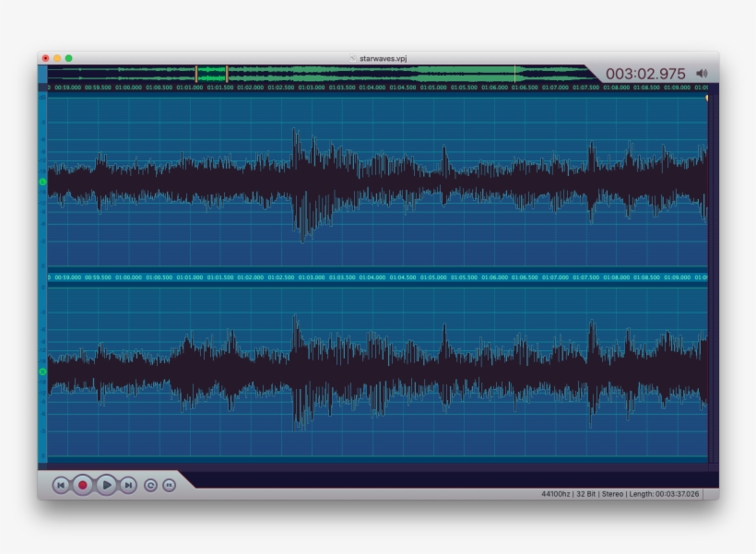Skip forward to the track end
Image resolution: width=756 pixels, height=554 pixels.
point(128,485)
